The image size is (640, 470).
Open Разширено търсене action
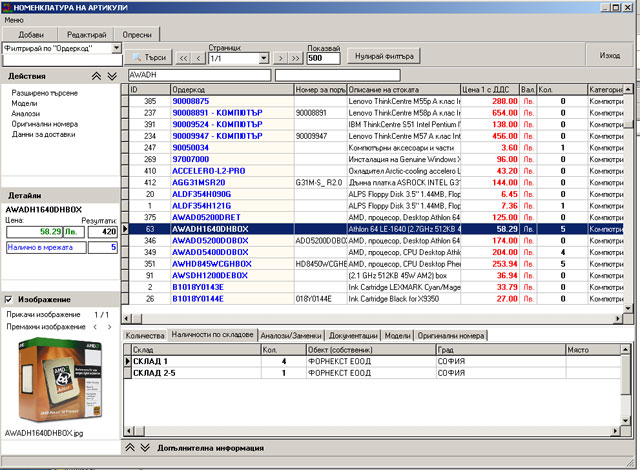44,93
